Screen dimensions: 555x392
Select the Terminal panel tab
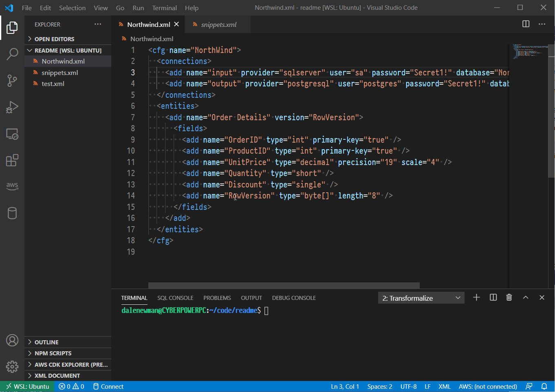pyautogui.click(x=134, y=298)
